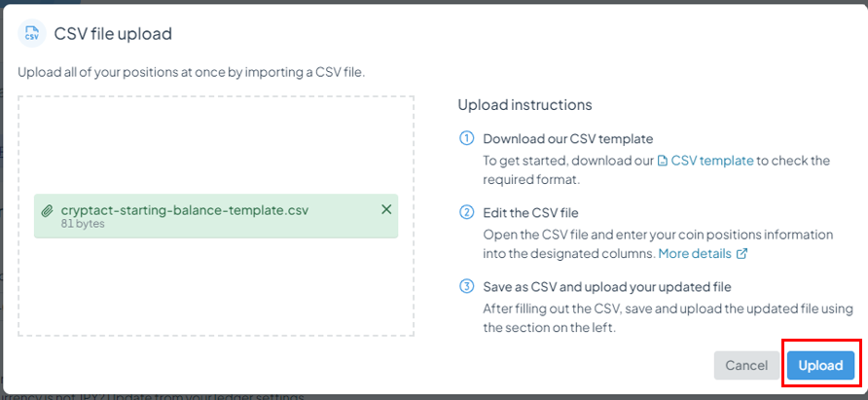868x400 pixels.
Task: Click the paperclip attachment icon
Action: [48, 210]
